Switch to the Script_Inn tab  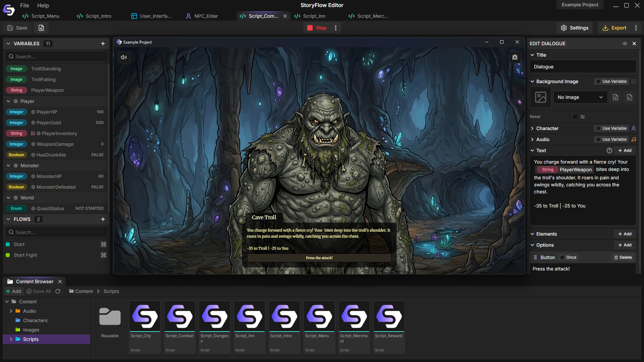pos(314,16)
